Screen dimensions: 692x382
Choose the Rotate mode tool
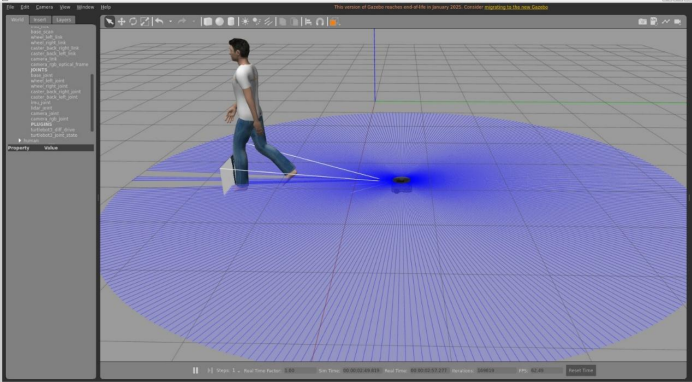(133, 22)
